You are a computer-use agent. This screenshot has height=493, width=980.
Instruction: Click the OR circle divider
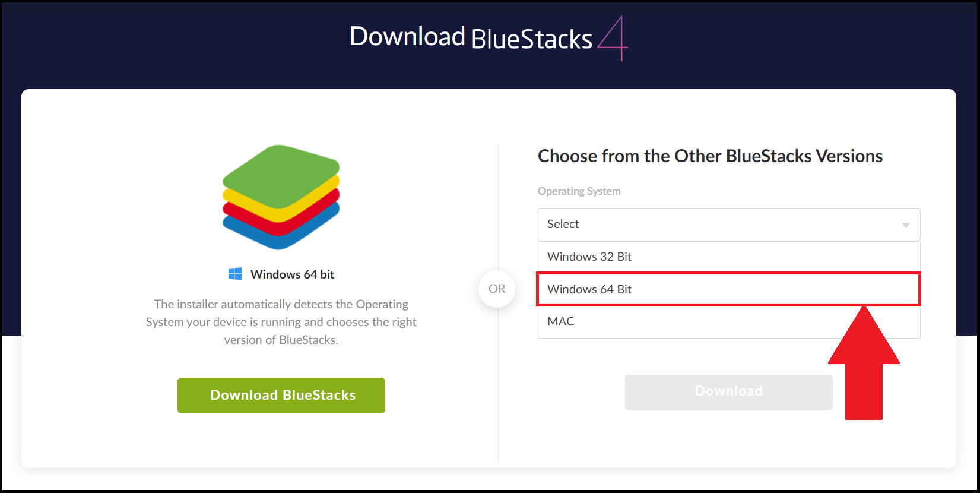pos(497,289)
